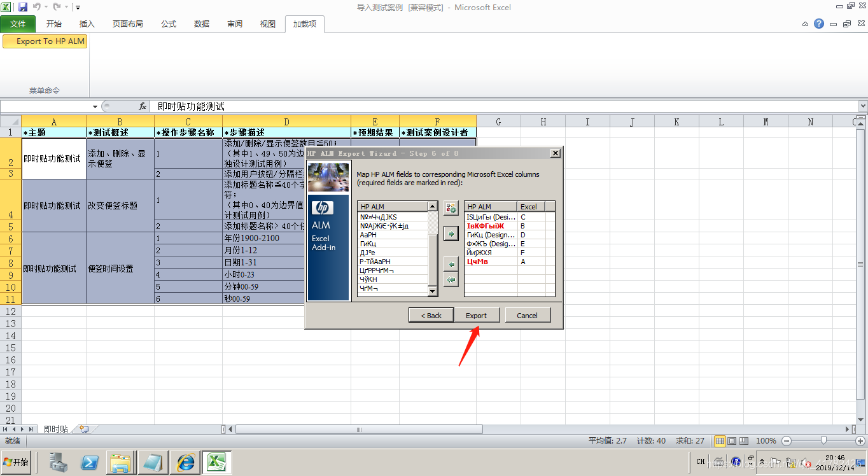
Task: Zoom out with minus button
Action: 787,441
